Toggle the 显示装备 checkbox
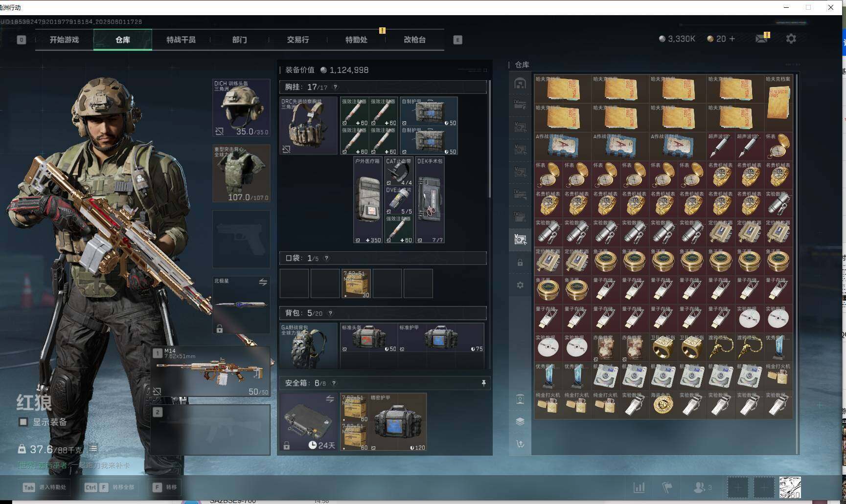Viewport: 846px width, 504px height. (x=23, y=421)
